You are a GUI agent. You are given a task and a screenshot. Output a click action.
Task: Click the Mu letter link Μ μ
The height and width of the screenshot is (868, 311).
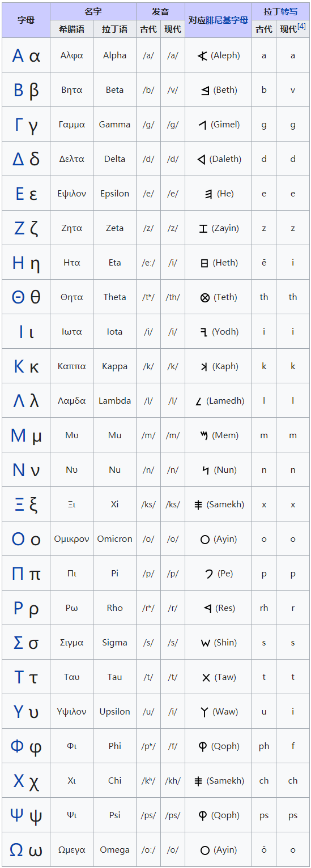[26, 436]
